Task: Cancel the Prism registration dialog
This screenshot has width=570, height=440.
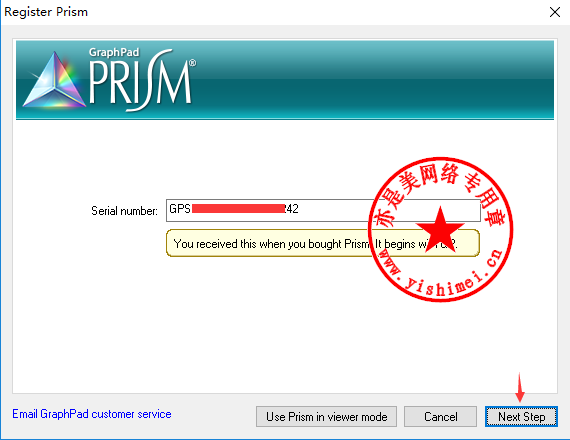Action: tap(440, 416)
